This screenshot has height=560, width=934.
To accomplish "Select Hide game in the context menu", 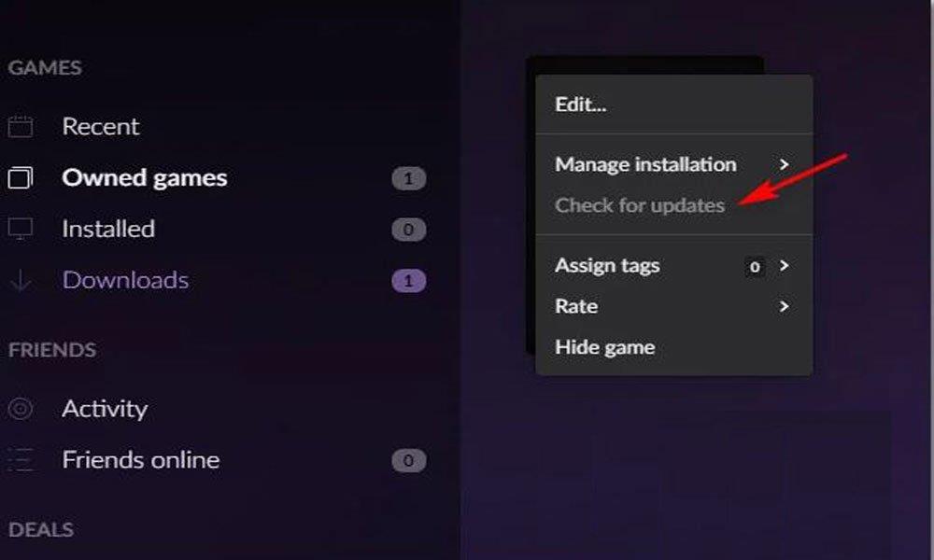I will click(x=604, y=347).
